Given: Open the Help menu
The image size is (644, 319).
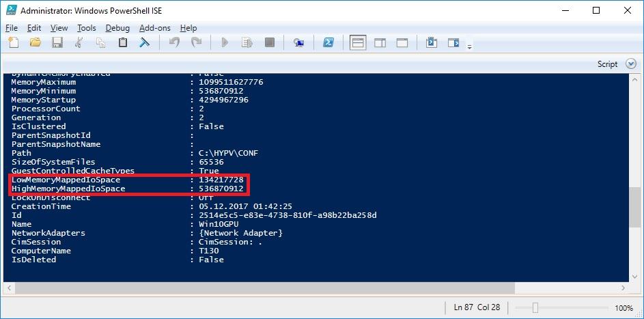Looking at the screenshot, I should click(188, 28).
